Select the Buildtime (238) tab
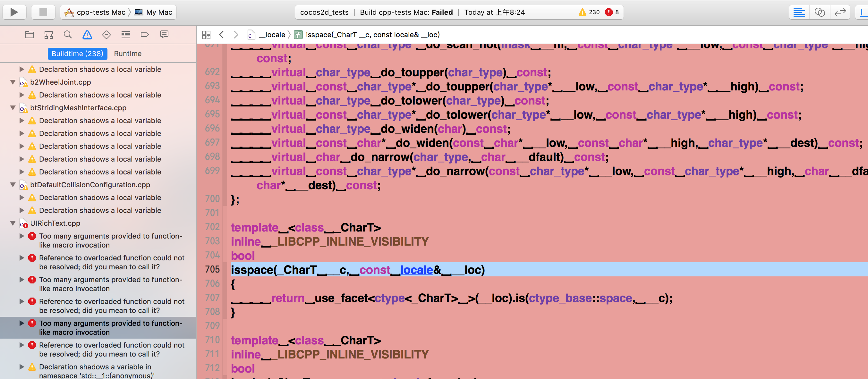 point(78,54)
